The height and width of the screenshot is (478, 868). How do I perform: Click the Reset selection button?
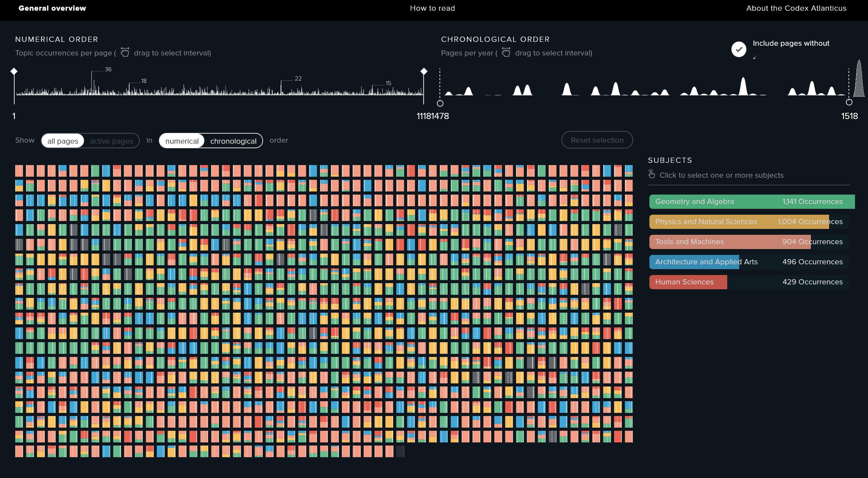click(597, 140)
